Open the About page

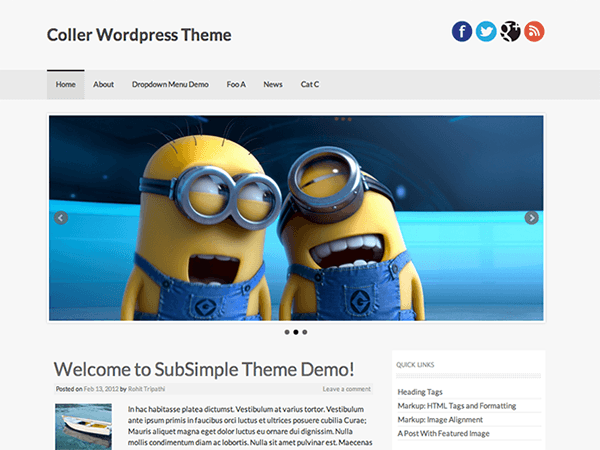pyautogui.click(x=103, y=85)
